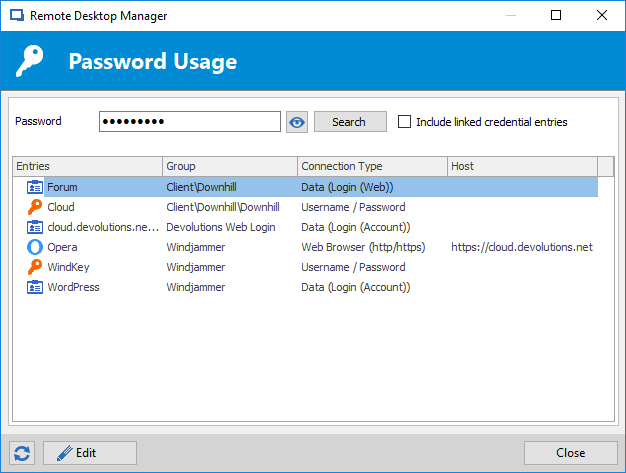Screen dimensions: 626x473
Task: Click the Forum entry data icon
Action: [35, 187]
